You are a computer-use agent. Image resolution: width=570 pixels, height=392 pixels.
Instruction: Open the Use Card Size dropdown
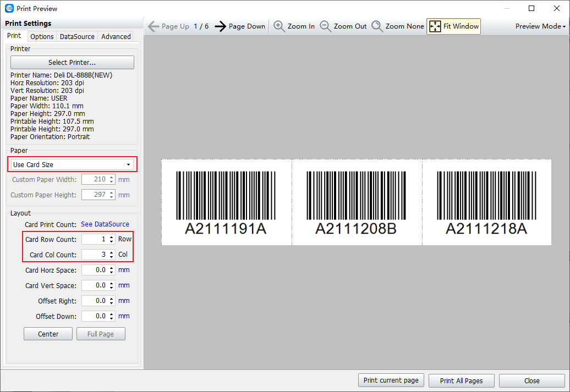point(72,164)
